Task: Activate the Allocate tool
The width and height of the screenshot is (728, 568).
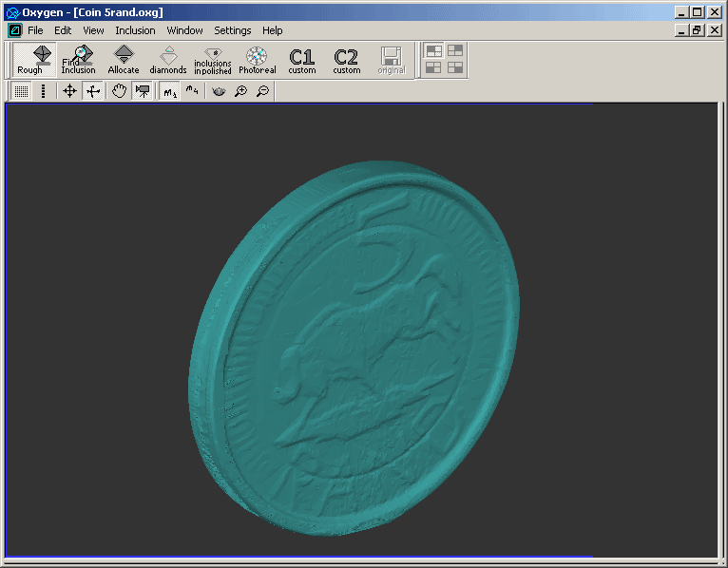Action: tap(123, 60)
